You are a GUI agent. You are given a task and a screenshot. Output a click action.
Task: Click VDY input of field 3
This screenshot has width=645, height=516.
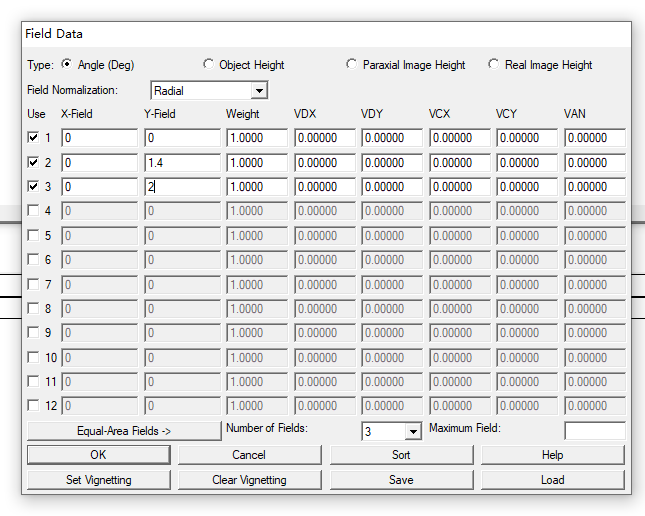tap(392, 187)
